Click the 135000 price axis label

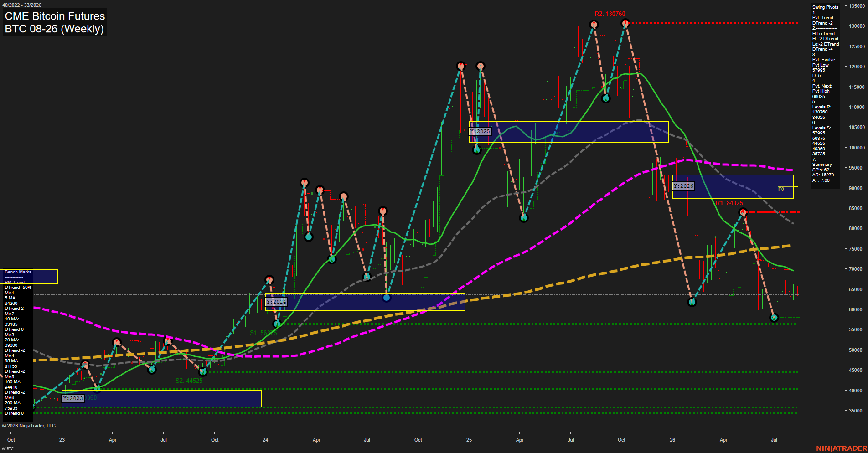tap(857, 6)
